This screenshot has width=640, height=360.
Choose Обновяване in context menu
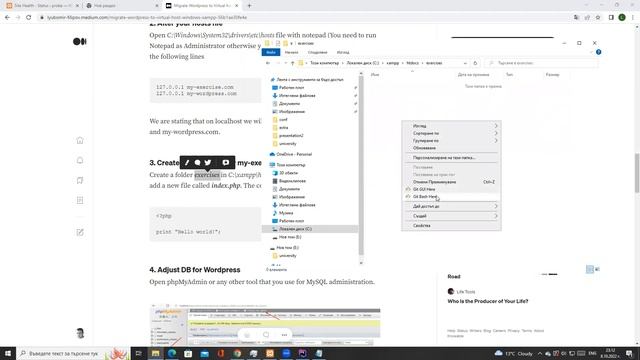(451, 148)
